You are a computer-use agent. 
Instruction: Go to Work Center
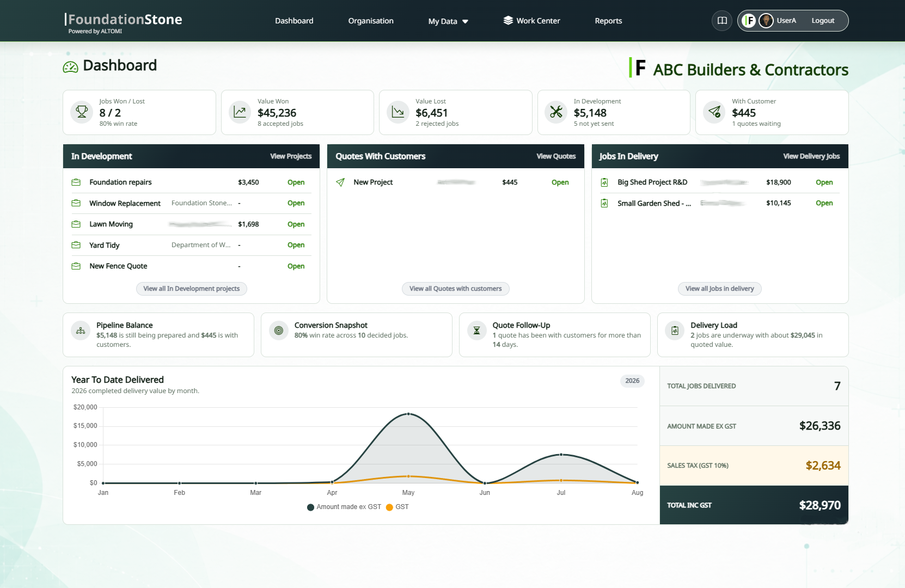(x=532, y=21)
